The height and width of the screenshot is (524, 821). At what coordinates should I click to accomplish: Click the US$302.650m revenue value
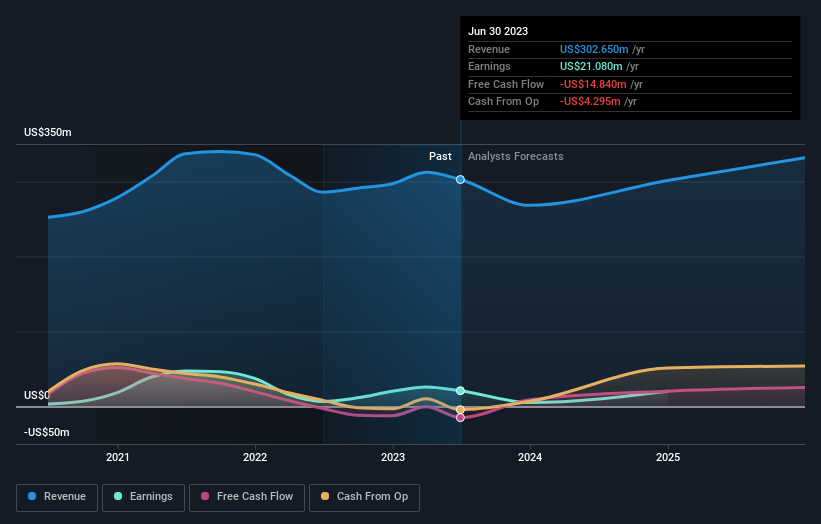pos(594,49)
